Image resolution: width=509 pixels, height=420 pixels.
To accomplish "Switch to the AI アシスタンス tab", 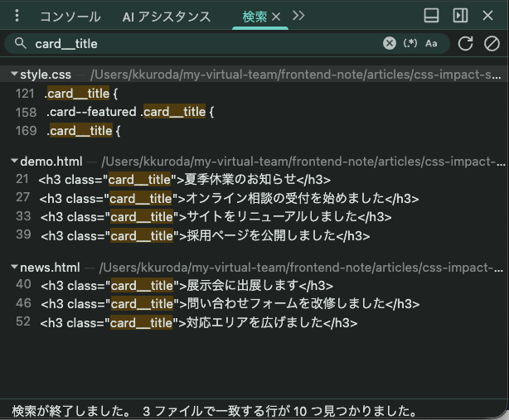I will [167, 17].
